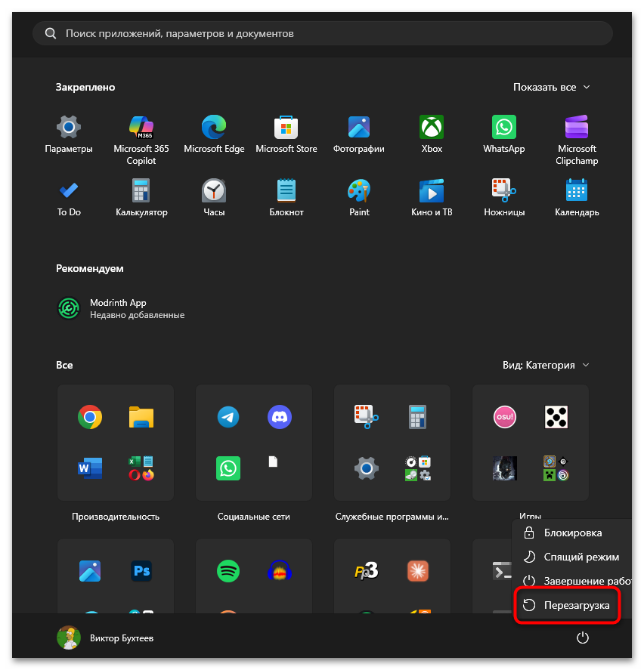Click the search magnifier icon
The height and width of the screenshot is (670, 644).
point(51,33)
